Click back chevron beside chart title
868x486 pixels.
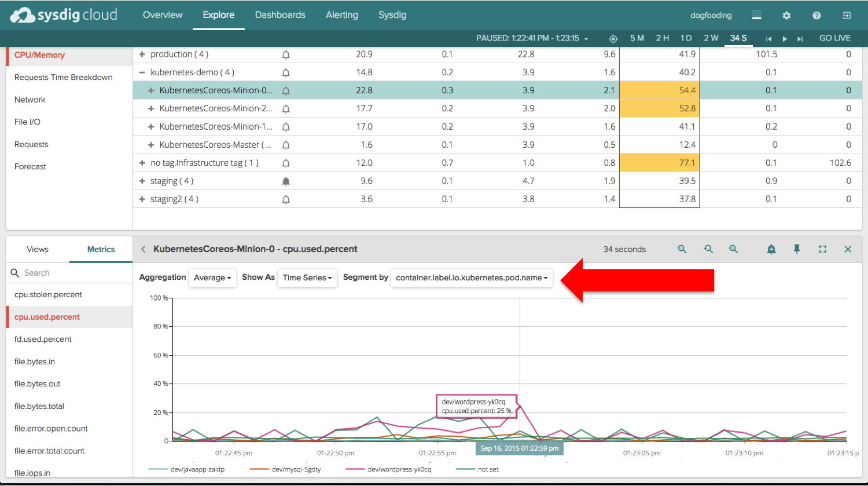144,249
